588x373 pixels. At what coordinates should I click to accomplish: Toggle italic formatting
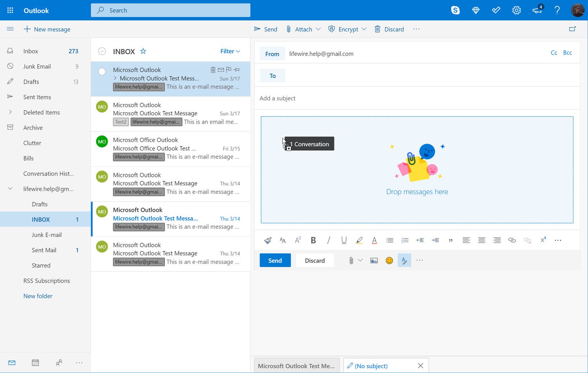coord(328,240)
